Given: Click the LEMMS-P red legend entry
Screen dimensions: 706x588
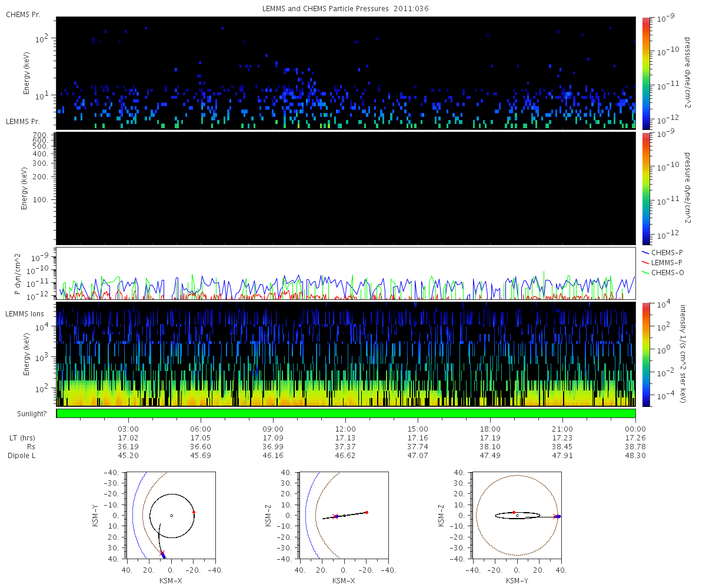Looking at the screenshot, I should pyautogui.click(x=663, y=262).
